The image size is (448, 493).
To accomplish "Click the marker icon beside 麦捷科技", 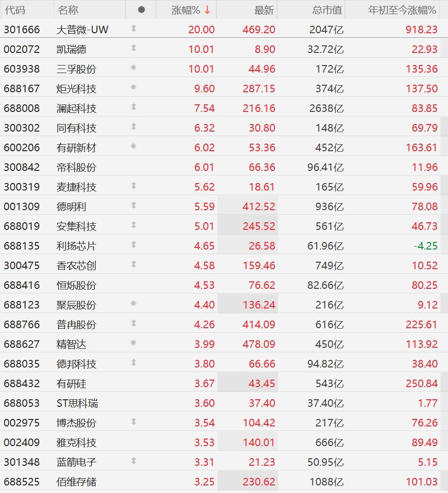I will (134, 186).
